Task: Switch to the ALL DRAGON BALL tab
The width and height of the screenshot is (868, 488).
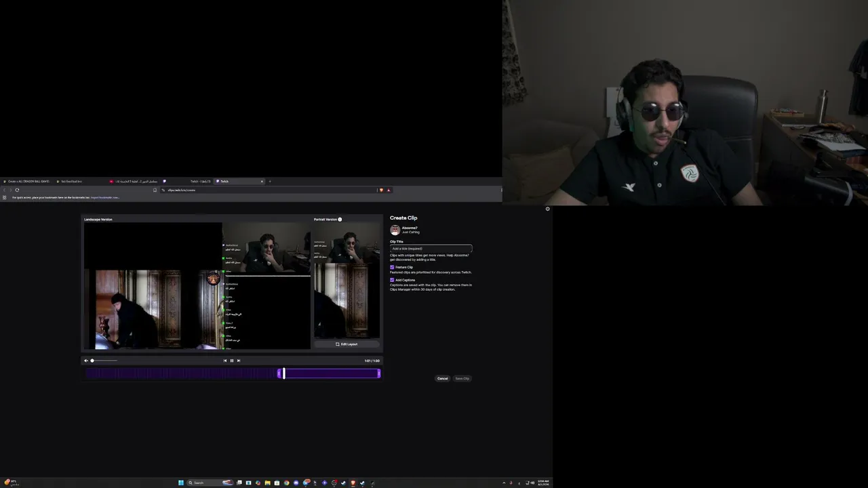Action: point(27,181)
